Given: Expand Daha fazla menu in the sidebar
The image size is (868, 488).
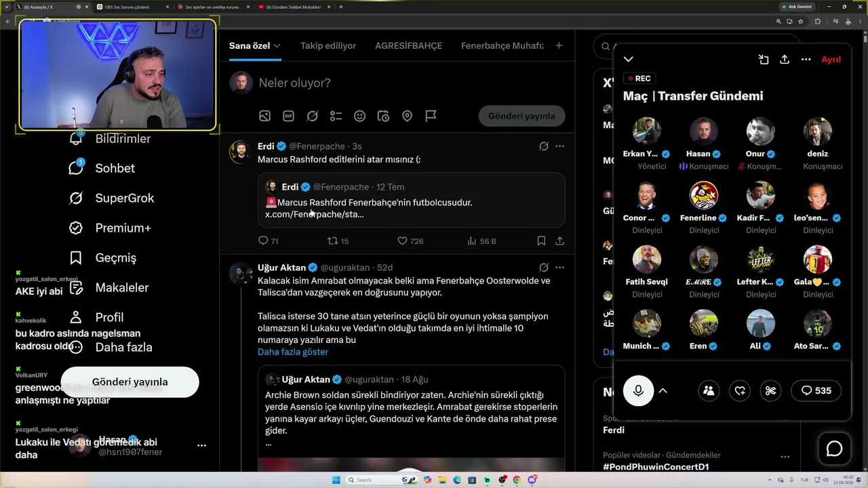Looking at the screenshot, I should (x=111, y=347).
